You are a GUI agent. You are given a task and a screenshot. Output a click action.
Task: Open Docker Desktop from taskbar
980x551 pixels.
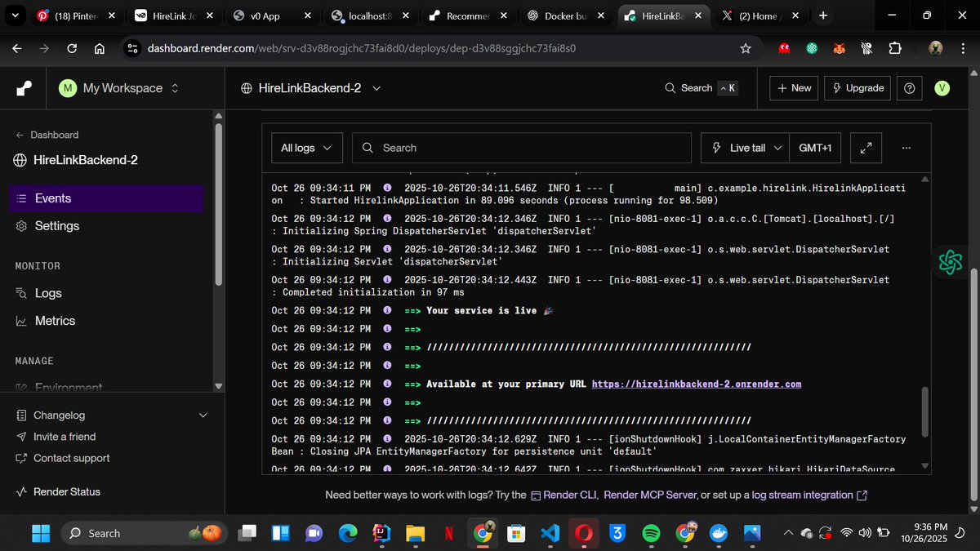tap(719, 533)
